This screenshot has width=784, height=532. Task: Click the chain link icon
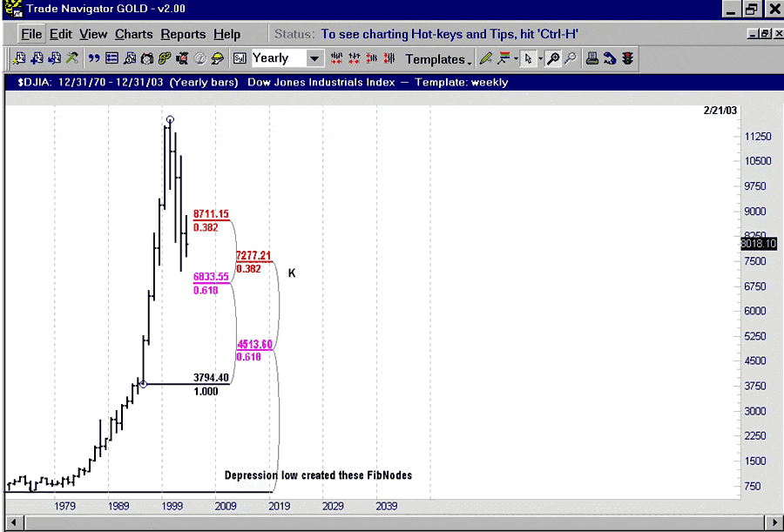click(164, 59)
